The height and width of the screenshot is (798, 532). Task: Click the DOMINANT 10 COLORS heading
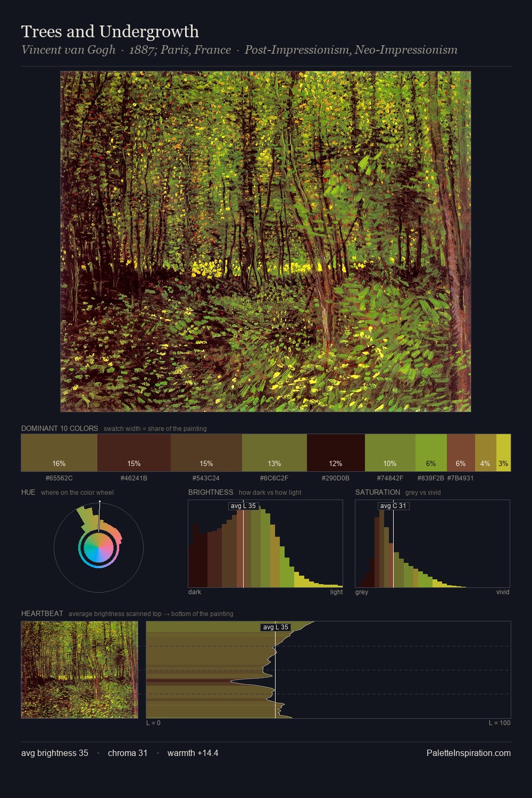[x=60, y=428]
